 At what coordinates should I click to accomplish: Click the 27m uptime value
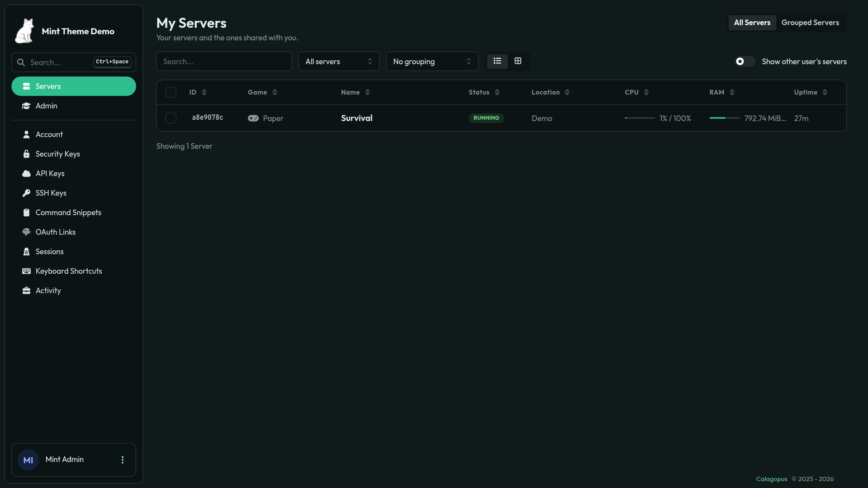click(801, 118)
